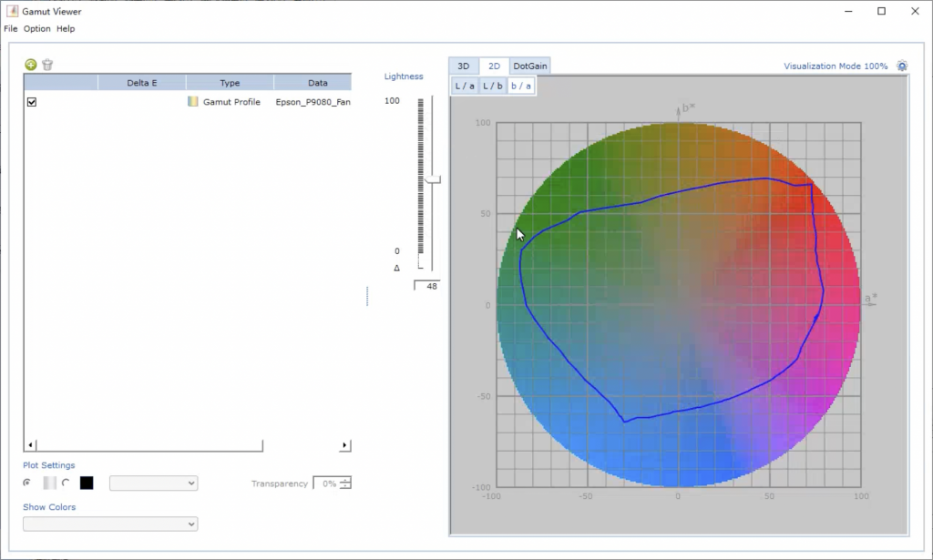This screenshot has height=560, width=933.
Task: Click the panel splitter handle dots
Action: point(367,296)
